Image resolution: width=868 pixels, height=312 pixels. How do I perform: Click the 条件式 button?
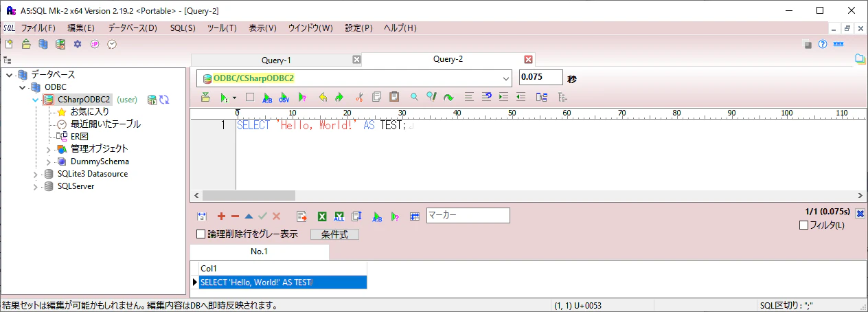(x=334, y=234)
